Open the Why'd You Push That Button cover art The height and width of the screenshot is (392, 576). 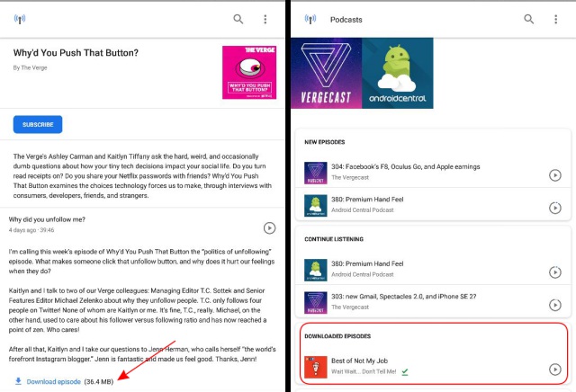click(x=249, y=72)
